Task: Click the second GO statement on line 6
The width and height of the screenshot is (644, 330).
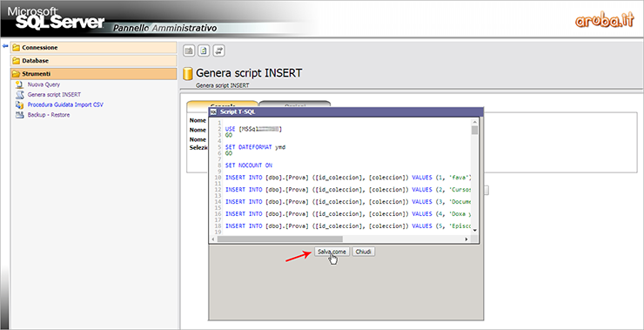Action: coord(229,153)
